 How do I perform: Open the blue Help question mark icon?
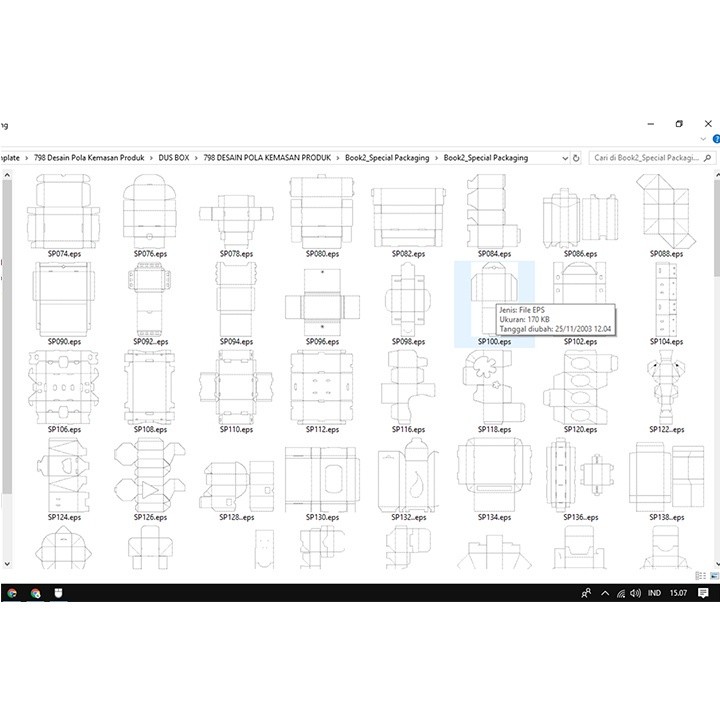click(x=716, y=139)
